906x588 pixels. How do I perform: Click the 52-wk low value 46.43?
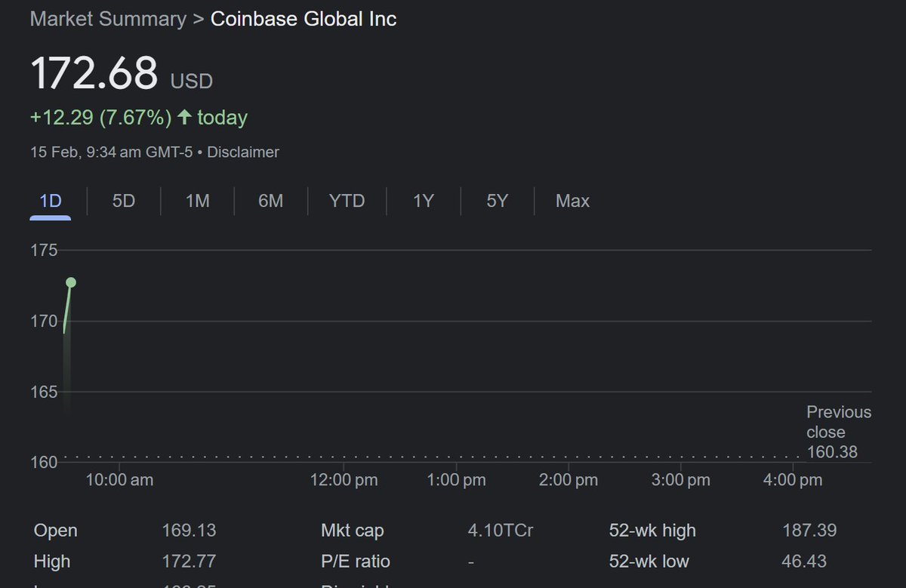tap(805, 562)
